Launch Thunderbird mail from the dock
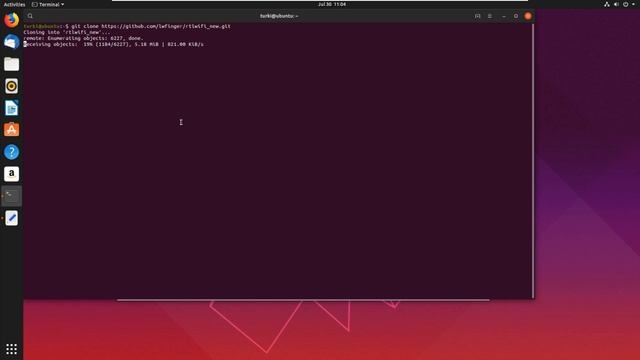The width and height of the screenshot is (640, 360). coord(11,42)
